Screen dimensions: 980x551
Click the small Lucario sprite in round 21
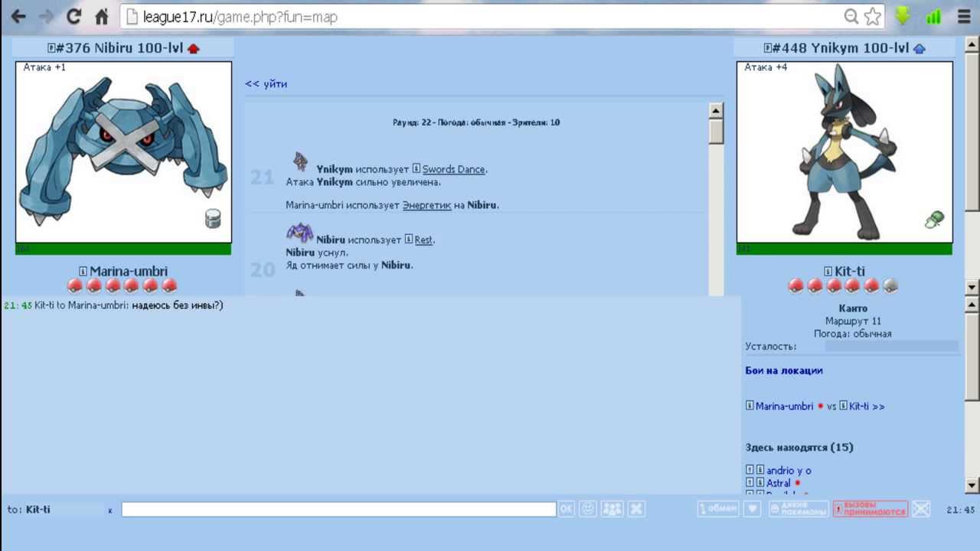300,161
